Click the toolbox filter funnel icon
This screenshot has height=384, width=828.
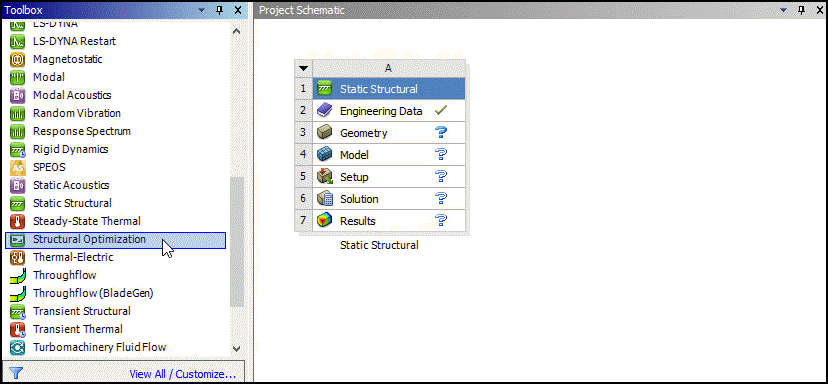(x=15, y=373)
